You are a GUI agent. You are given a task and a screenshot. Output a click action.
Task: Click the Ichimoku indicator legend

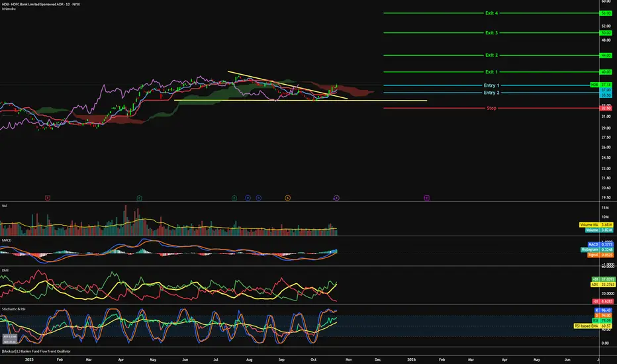click(x=9, y=9)
